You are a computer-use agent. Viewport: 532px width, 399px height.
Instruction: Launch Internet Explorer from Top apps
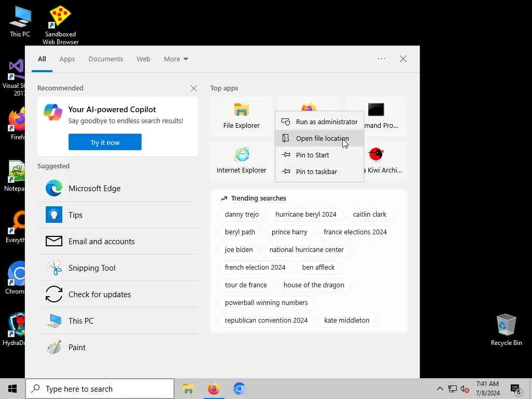241,161
